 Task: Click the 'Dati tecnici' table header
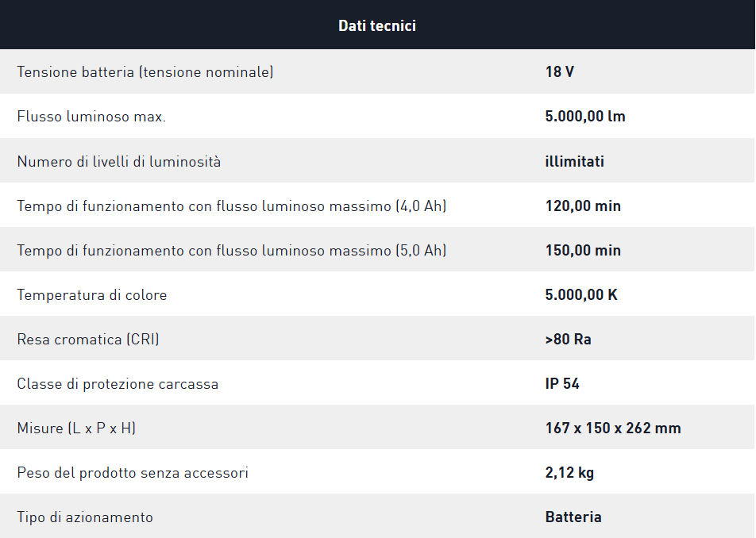point(377,25)
